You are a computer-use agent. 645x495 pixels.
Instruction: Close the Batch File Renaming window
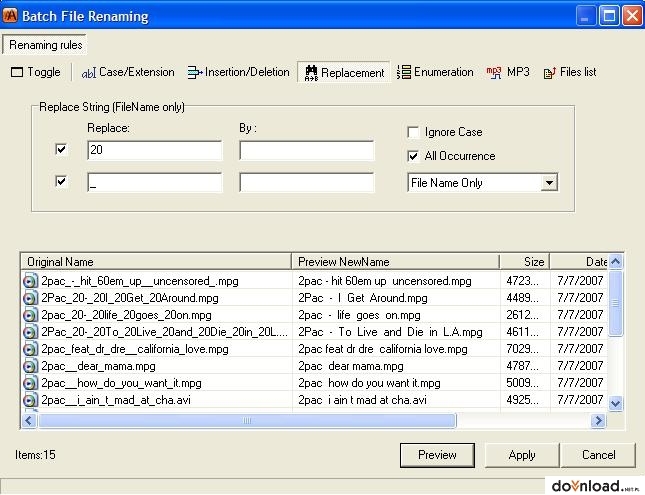tap(632, 16)
